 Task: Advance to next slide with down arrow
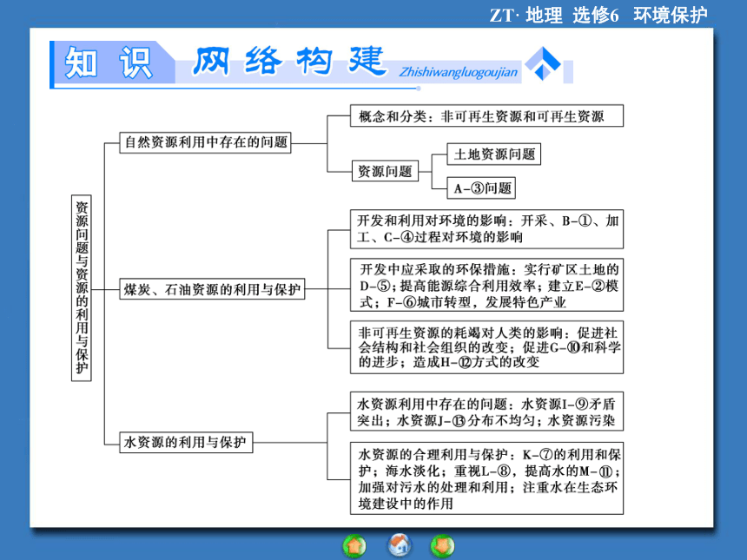[443, 546]
